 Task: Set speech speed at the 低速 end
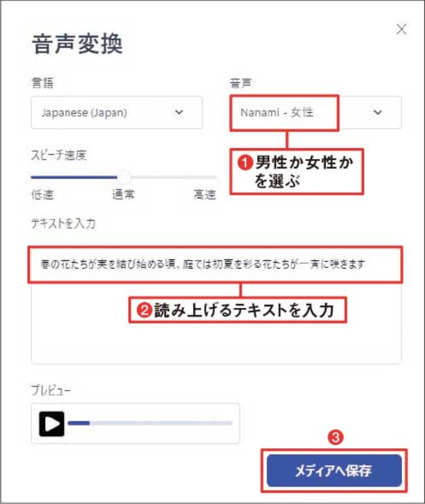33,177
